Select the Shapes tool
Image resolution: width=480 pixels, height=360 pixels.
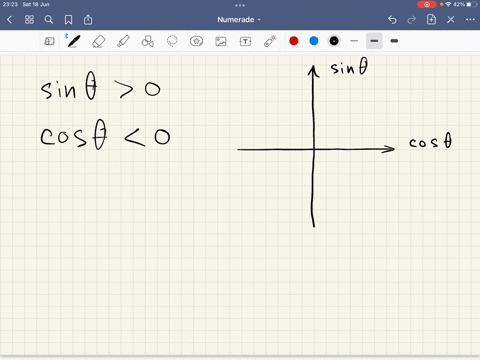pyautogui.click(x=148, y=41)
